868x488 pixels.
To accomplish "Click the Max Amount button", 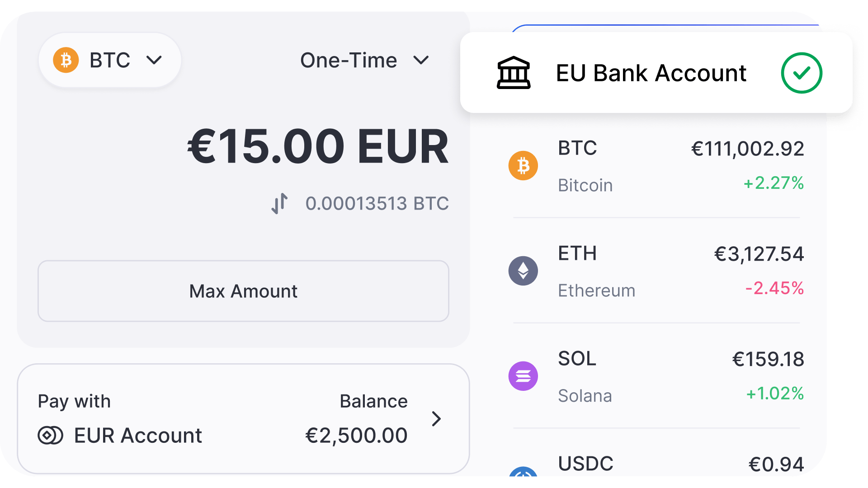I will (x=243, y=291).
